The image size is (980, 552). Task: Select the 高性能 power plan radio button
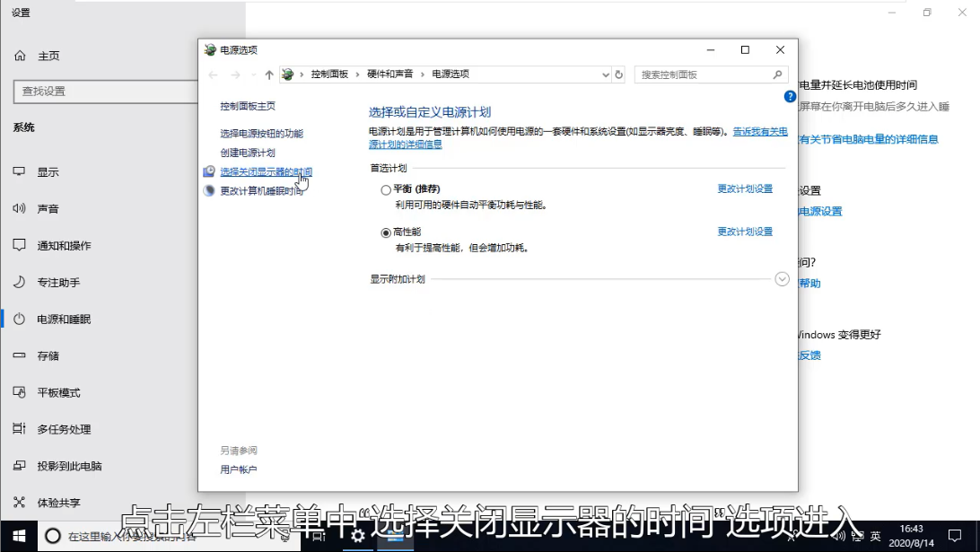pyautogui.click(x=386, y=232)
